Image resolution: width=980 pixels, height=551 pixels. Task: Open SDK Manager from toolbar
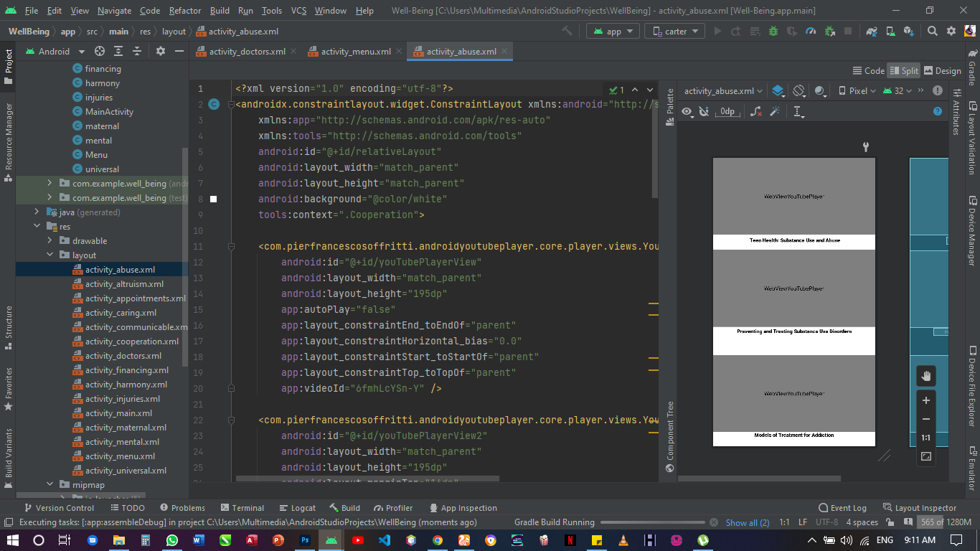(x=909, y=32)
